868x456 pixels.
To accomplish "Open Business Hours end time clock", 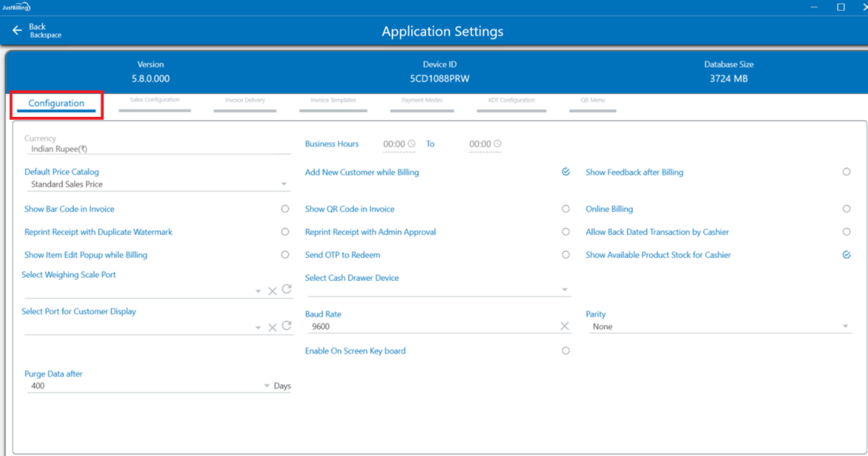I will (x=497, y=144).
